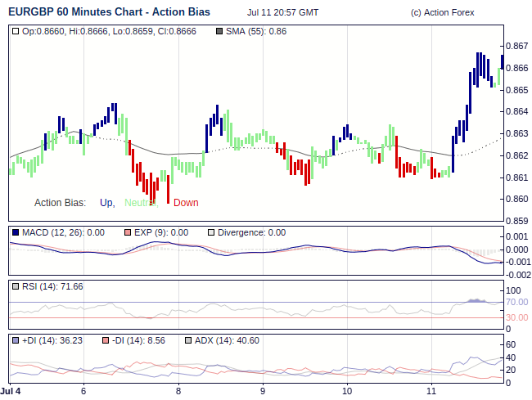This screenshot has height=400, width=532.
Task: Click the pink 30.00 RSI level label
Action: (x=517, y=317)
